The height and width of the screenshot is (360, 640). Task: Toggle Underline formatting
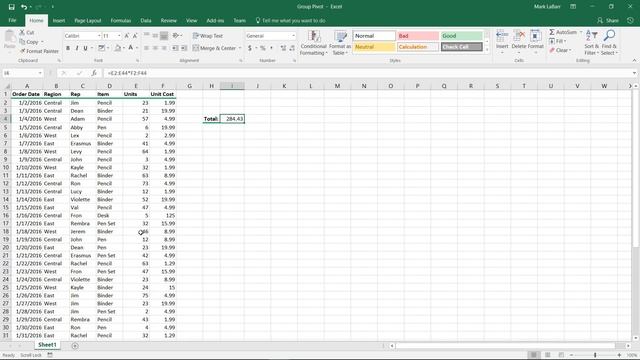coord(85,48)
